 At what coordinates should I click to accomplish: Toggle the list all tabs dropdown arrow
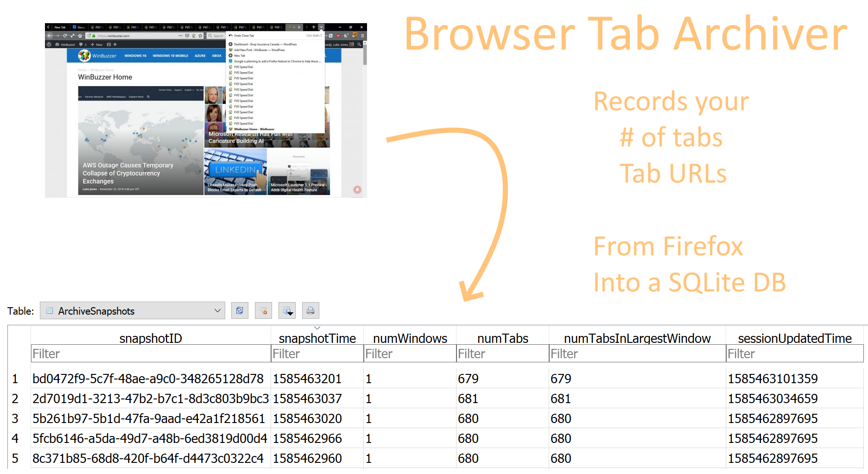(x=321, y=27)
